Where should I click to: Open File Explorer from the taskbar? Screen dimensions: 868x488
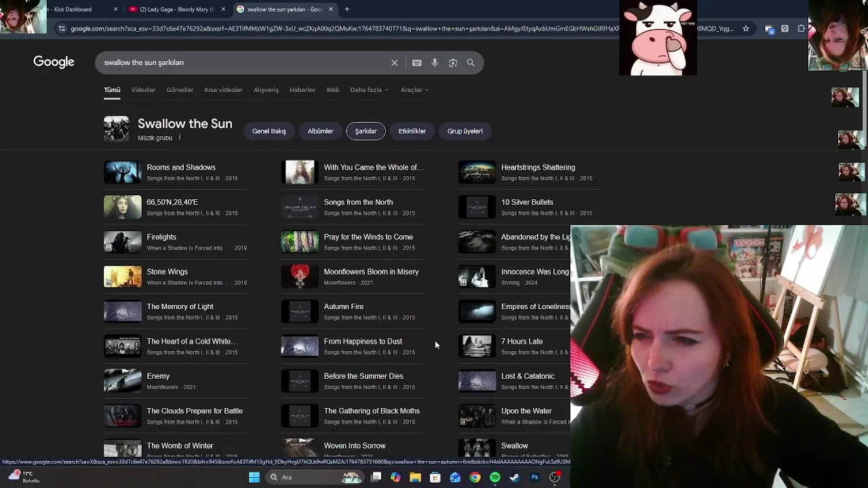[415, 477]
